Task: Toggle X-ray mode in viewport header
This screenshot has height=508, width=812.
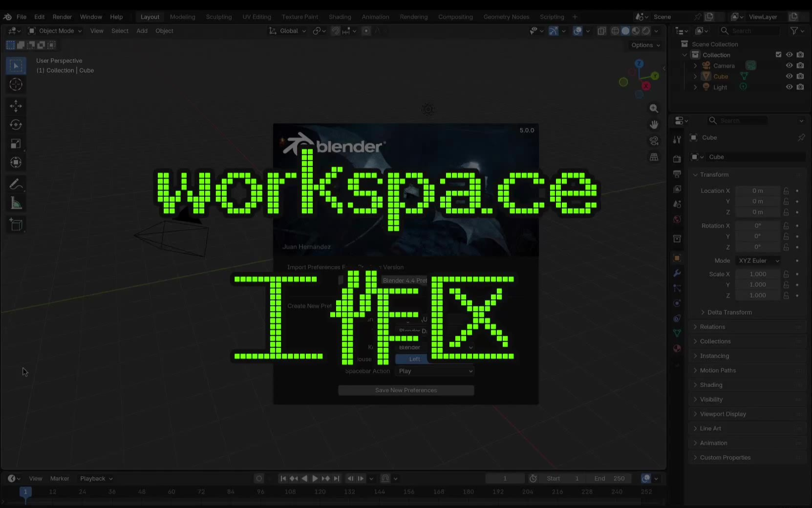Action: [x=601, y=31]
